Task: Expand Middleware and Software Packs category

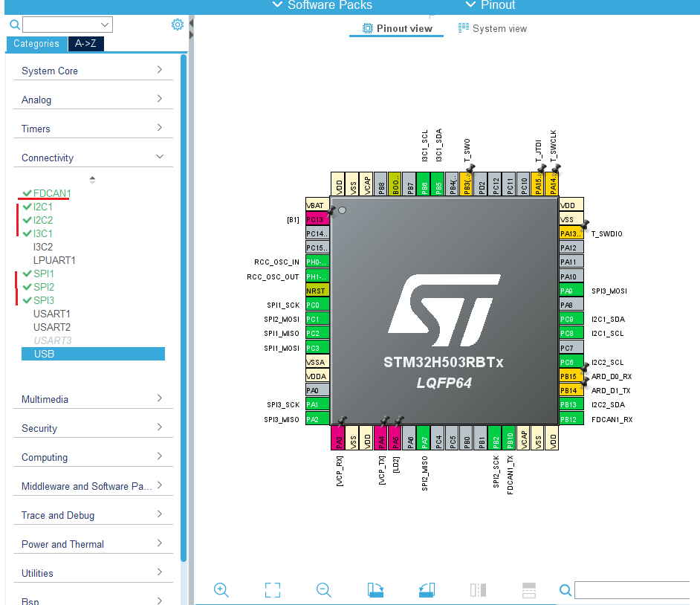Action: [x=93, y=486]
